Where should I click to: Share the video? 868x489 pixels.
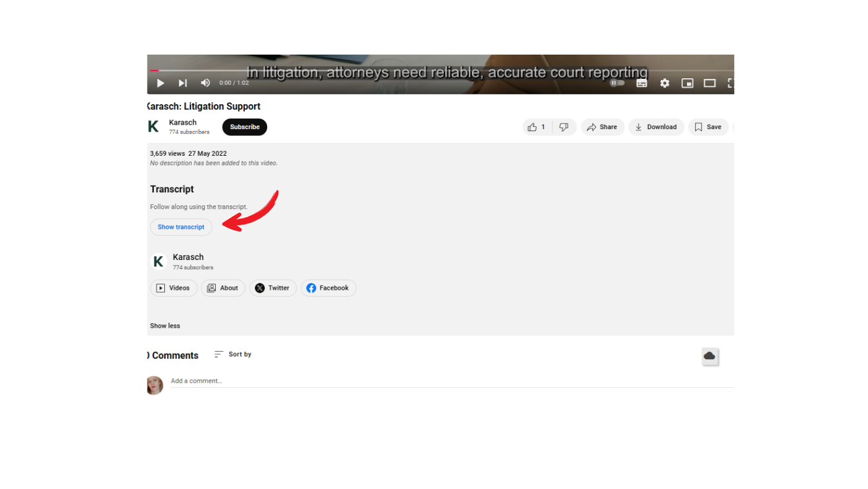(602, 127)
